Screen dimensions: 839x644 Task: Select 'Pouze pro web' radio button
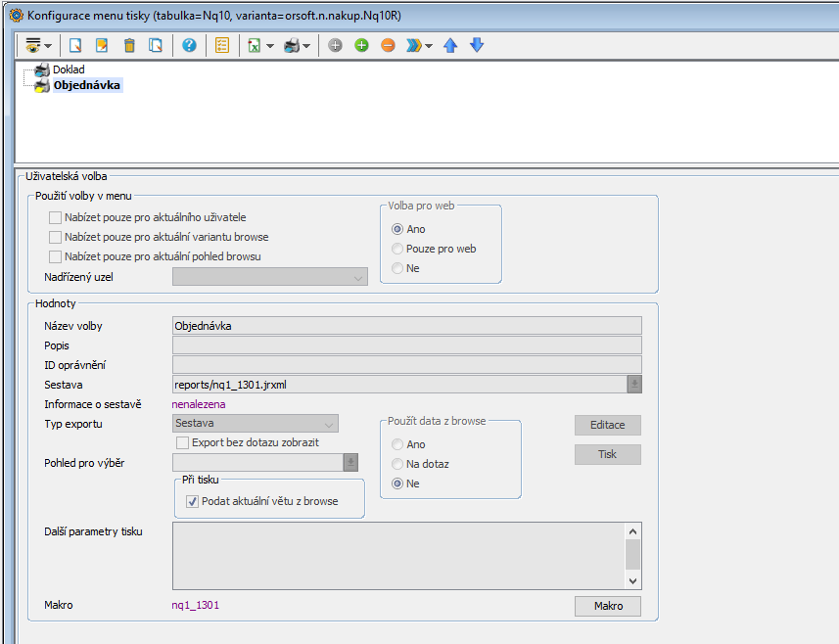pyautogui.click(x=397, y=249)
